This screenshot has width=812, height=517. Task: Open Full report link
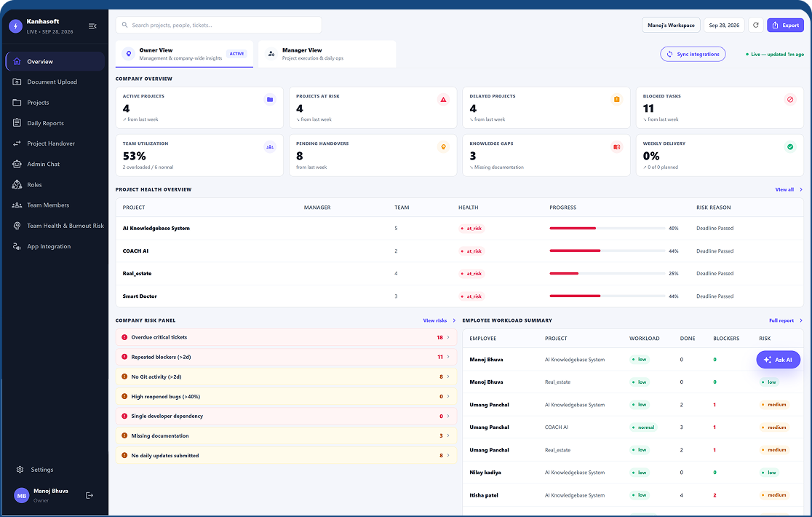(x=786, y=320)
